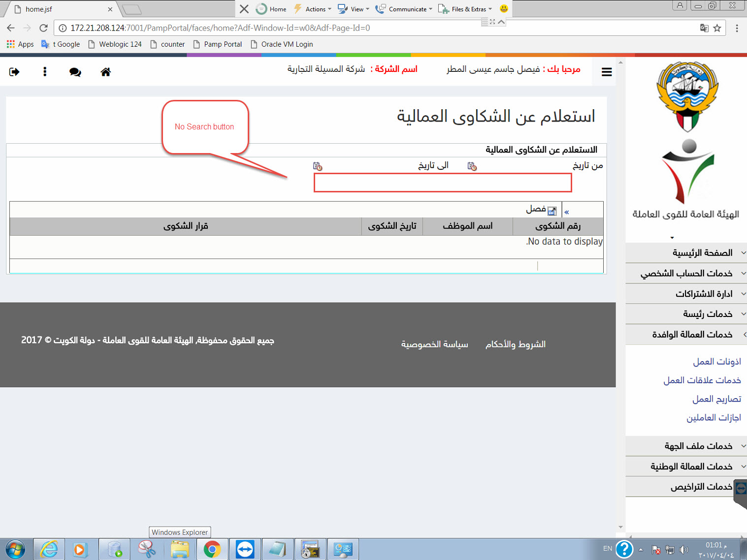Image resolution: width=747 pixels, height=560 pixels.
Task: Open TeamViewer Actions menu
Action: coord(312,9)
